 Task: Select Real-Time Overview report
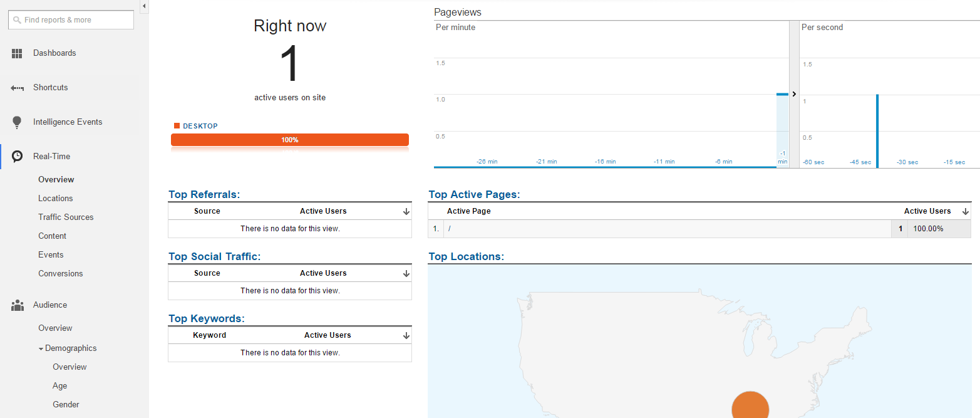(x=56, y=180)
